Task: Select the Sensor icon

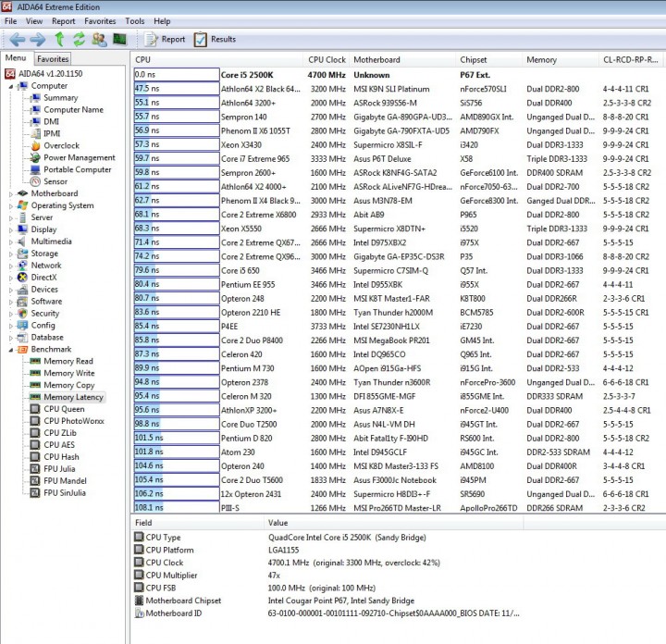Action: tap(36, 181)
